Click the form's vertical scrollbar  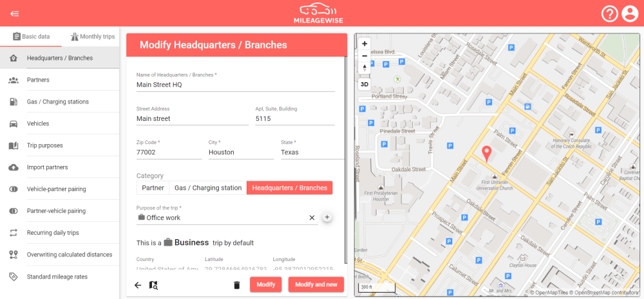point(345,159)
